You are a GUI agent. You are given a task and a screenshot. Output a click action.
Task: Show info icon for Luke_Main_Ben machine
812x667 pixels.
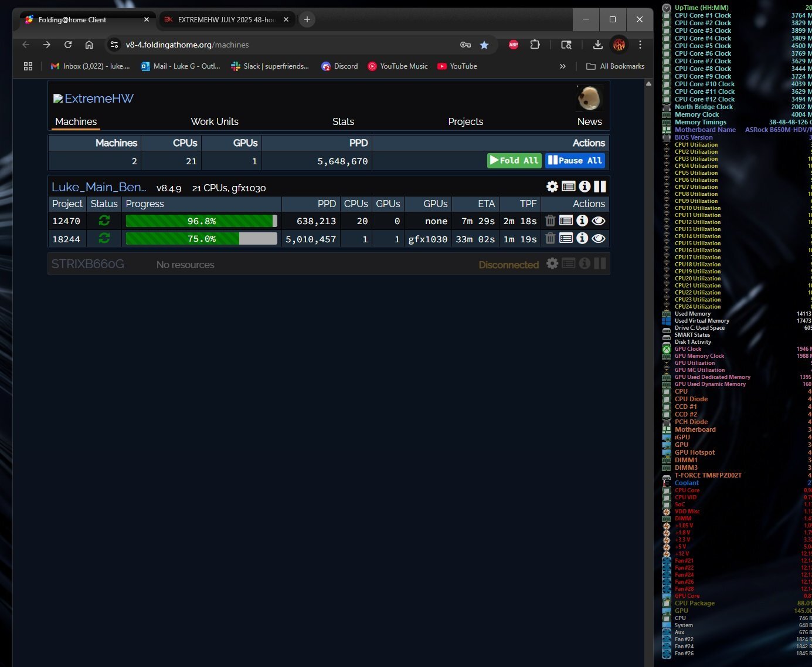click(x=585, y=187)
